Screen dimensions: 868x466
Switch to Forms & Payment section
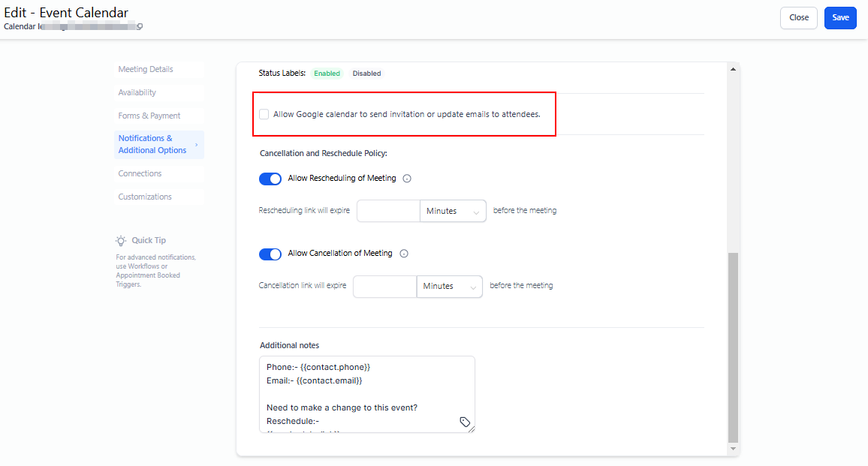click(149, 116)
